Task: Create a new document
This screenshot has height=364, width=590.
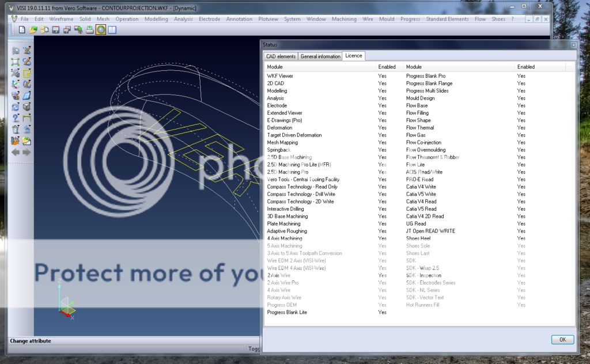Action: coord(22,29)
